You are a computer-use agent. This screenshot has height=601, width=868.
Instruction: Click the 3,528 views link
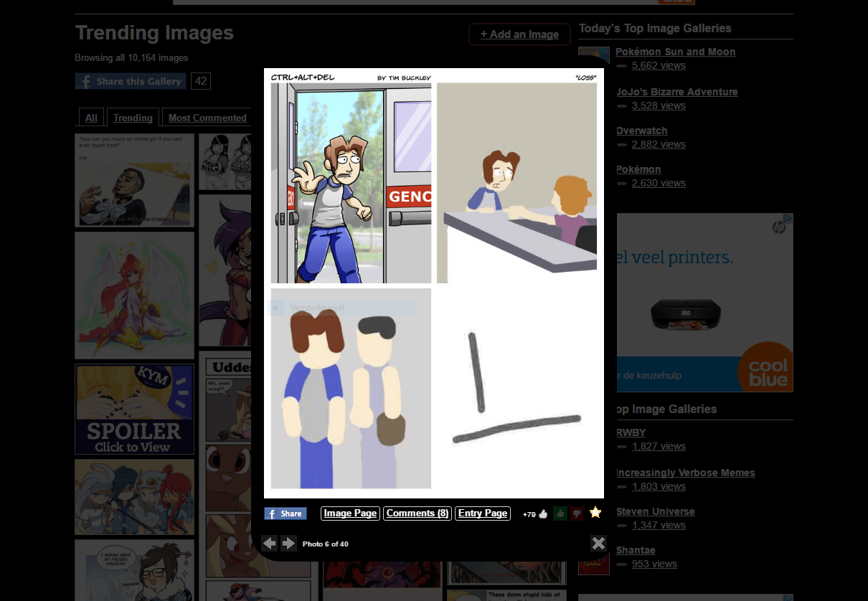[659, 105]
